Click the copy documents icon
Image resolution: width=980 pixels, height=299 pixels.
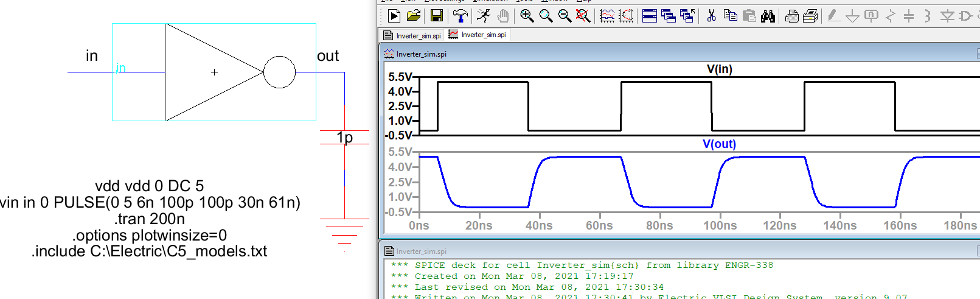(730, 16)
